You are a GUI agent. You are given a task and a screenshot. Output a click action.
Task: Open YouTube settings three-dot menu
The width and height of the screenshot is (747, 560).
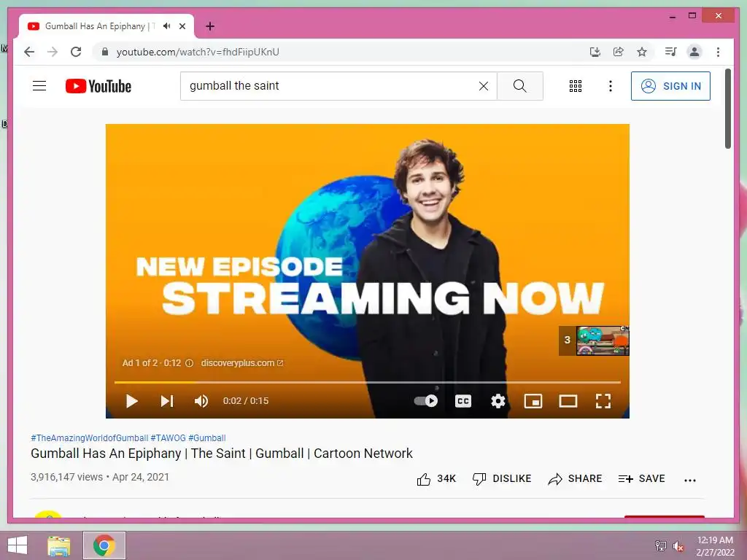pyautogui.click(x=611, y=86)
